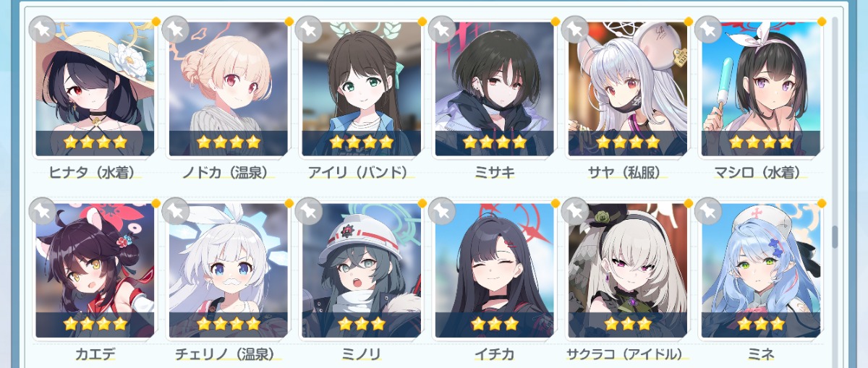Image resolution: width=868 pixels, height=368 pixels.
Task: Click the pin icon on サクラコ（アイドル）card
Action: click(x=575, y=210)
